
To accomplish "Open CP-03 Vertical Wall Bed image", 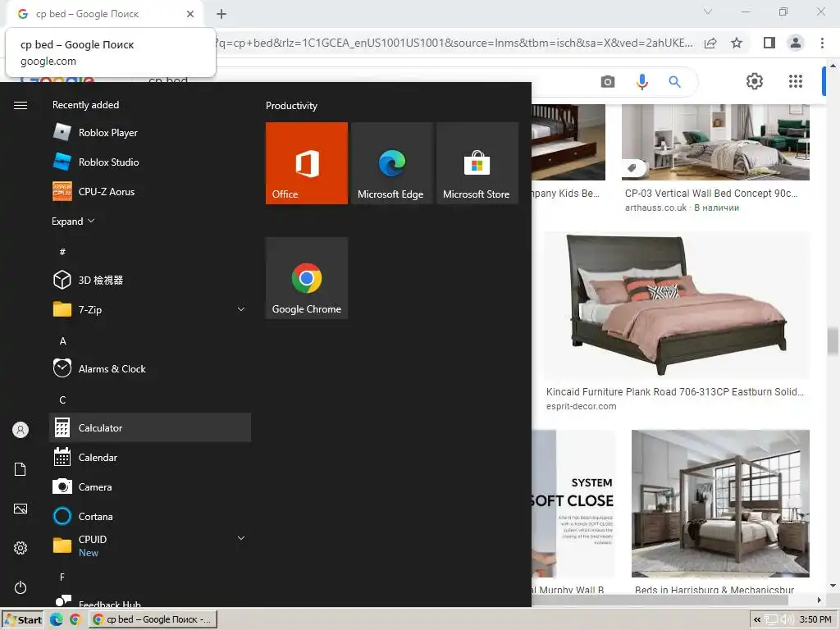I will pos(715,142).
